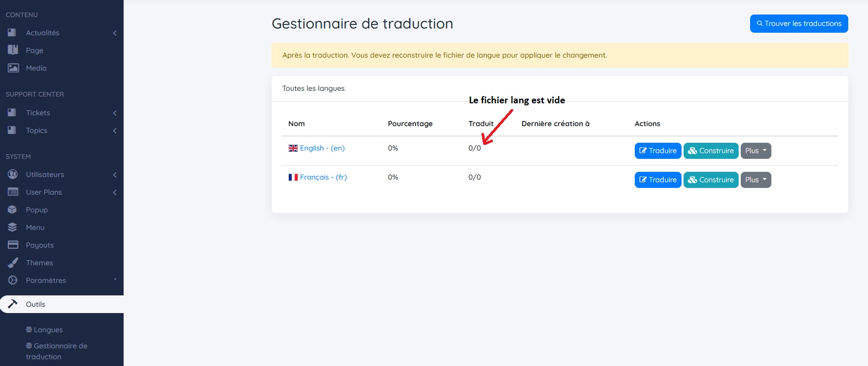Click the Actualités sidebar icon
Viewport: 868px width, 366px height.
pos(12,32)
